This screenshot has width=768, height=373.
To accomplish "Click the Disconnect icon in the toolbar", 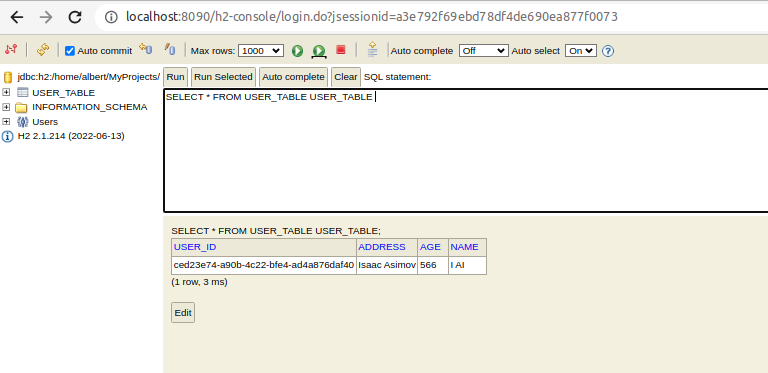I will coord(11,49).
